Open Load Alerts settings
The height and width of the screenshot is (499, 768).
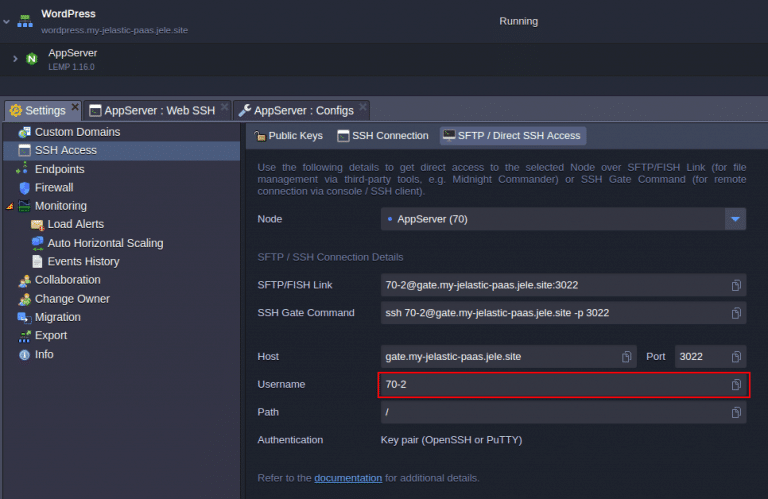(x=121, y=224)
